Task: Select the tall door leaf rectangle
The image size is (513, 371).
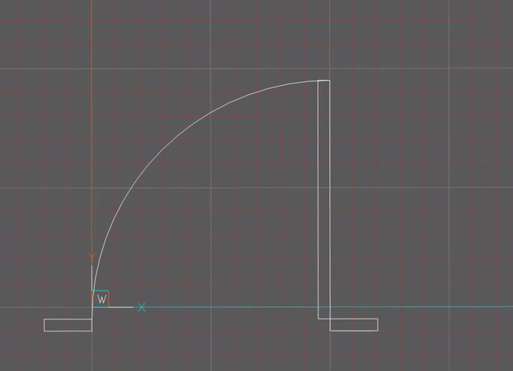Action: pyautogui.click(x=324, y=199)
